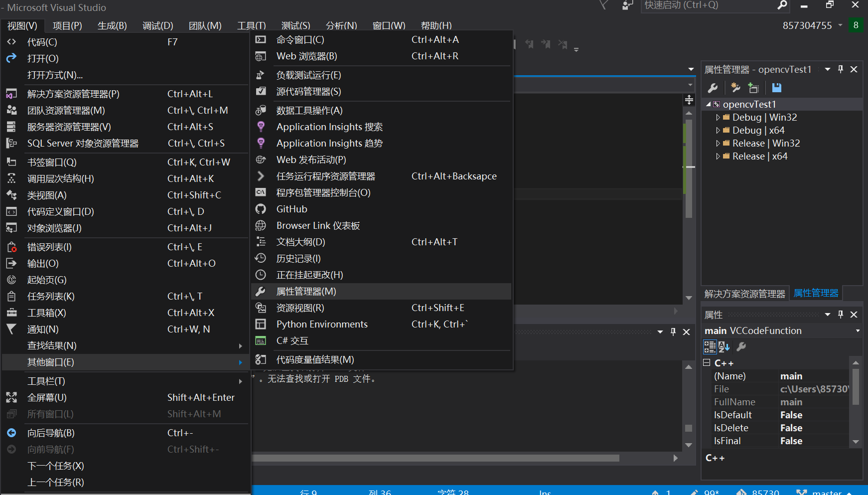
Task: Click the Output (输出) icon
Action: (x=11, y=263)
